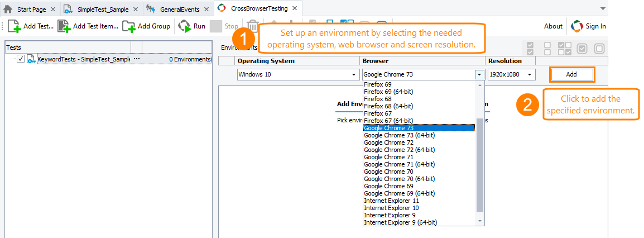
Task: Select Internet Explorer 11 from the list
Action: [419, 201]
